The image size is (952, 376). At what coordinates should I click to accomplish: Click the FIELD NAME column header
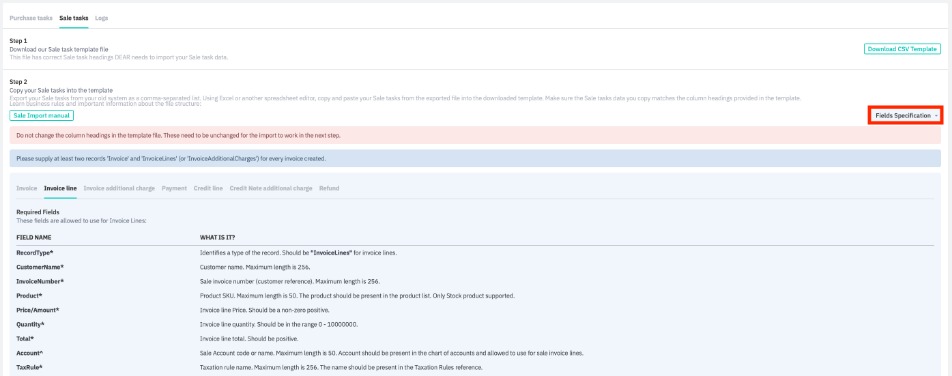click(33, 238)
